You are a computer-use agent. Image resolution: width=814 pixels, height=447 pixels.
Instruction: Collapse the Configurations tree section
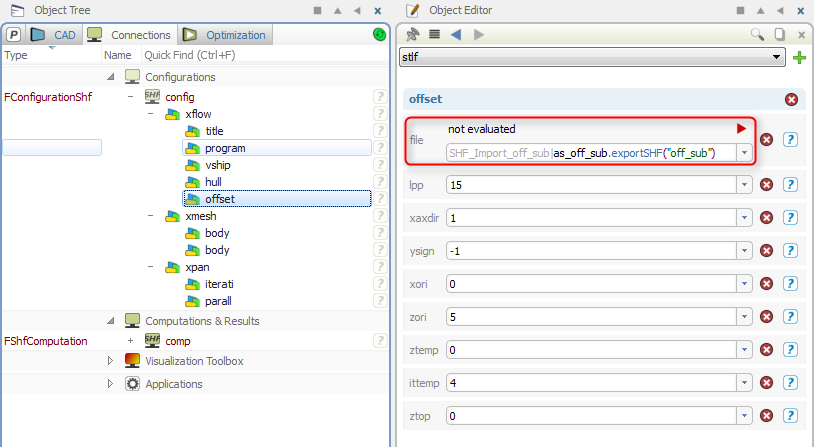coord(110,77)
